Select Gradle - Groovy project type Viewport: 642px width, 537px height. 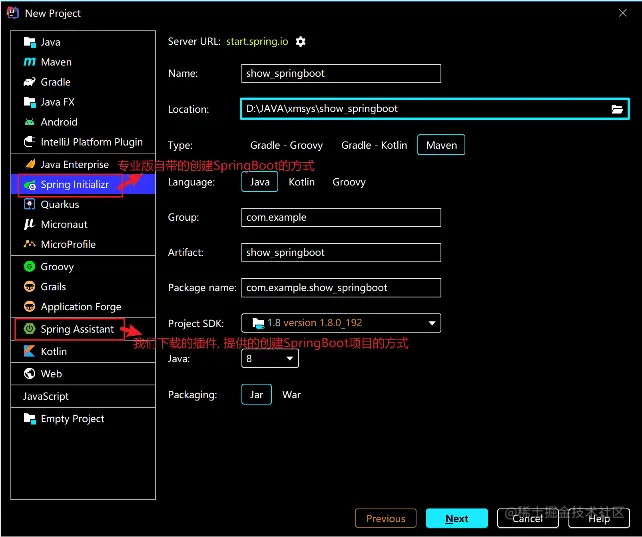(287, 145)
